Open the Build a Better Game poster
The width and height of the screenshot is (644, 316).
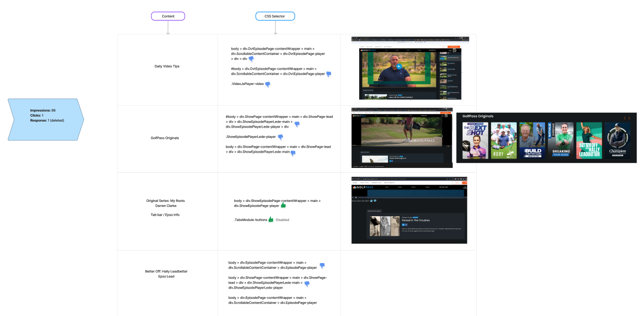tap(532, 141)
